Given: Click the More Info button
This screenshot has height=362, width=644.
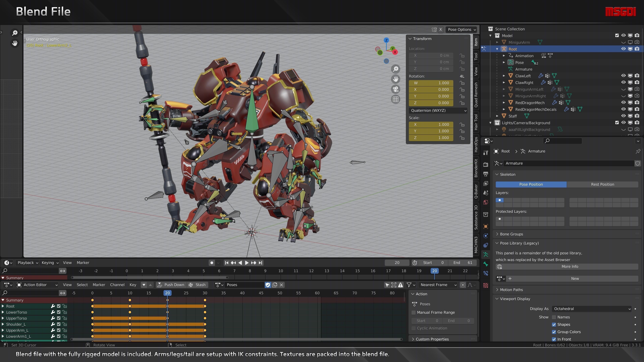Looking at the screenshot, I should (570, 267).
